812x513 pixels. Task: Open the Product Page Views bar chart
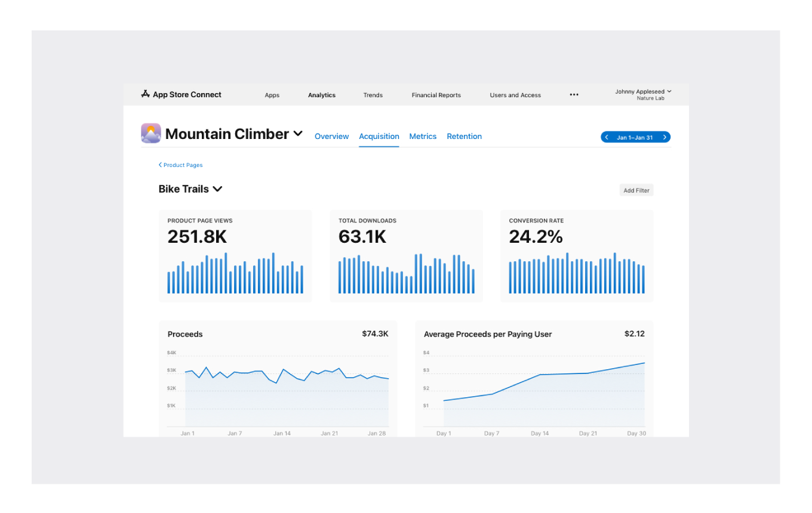click(x=235, y=273)
